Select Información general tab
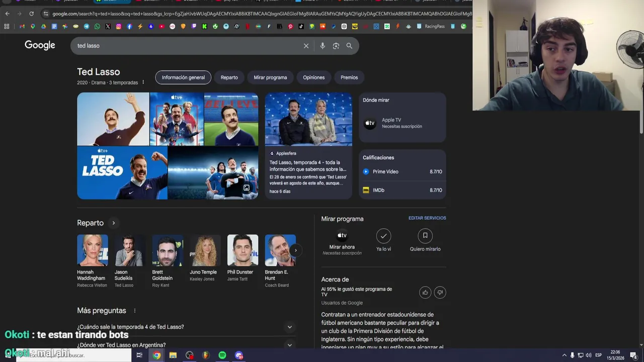Screen dimensions: 644x362 point(183,77)
